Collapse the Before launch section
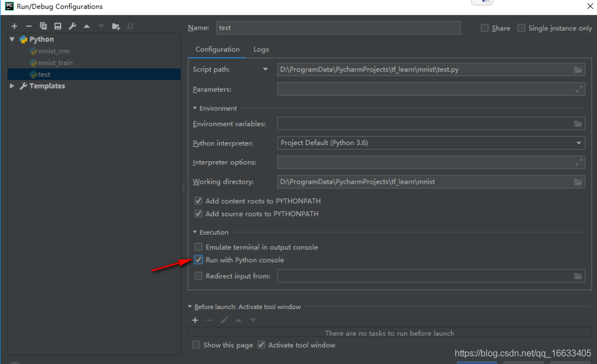The height and width of the screenshot is (364, 597). point(190,306)
